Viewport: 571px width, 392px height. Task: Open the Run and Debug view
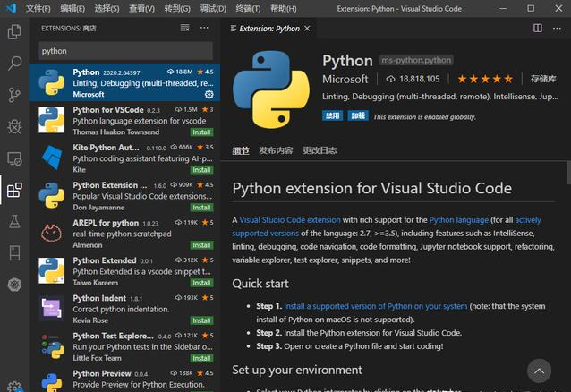click(x=14, y=126)
